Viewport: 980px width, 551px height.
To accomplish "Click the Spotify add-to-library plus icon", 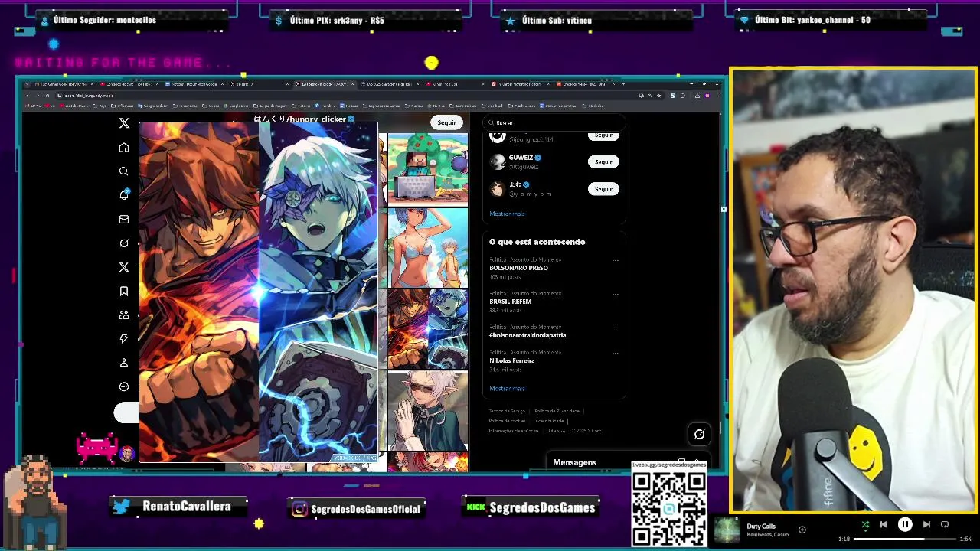I will pyautogui.click(x=802, y=530).
